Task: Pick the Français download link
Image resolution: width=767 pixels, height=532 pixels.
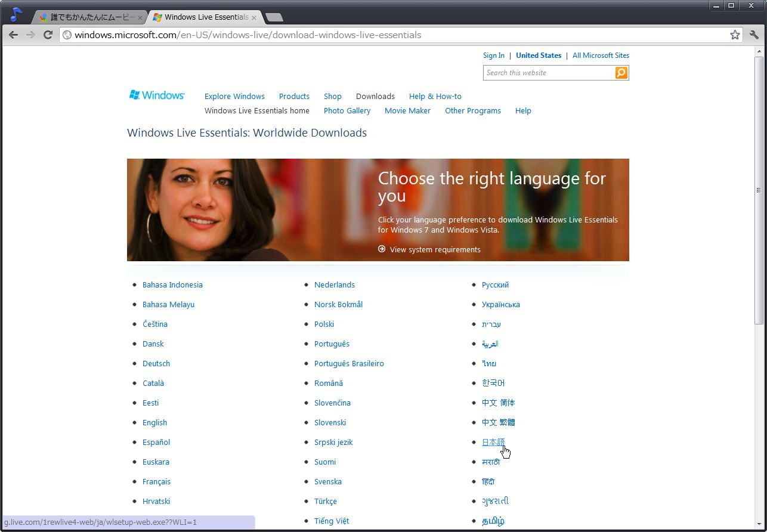Action: coord(156,481)
